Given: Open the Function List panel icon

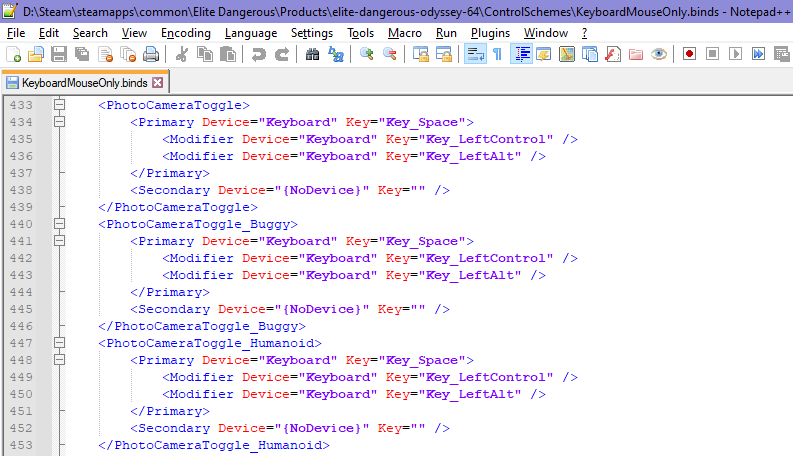Looking at the screenshot, I should 613,54.
